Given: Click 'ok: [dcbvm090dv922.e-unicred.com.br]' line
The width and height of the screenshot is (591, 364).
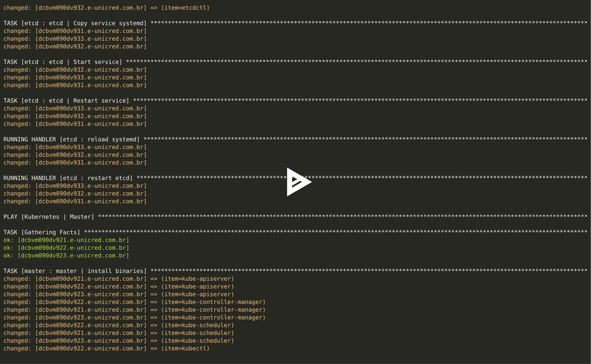Looking at the screenshot, I should (66, 248).
